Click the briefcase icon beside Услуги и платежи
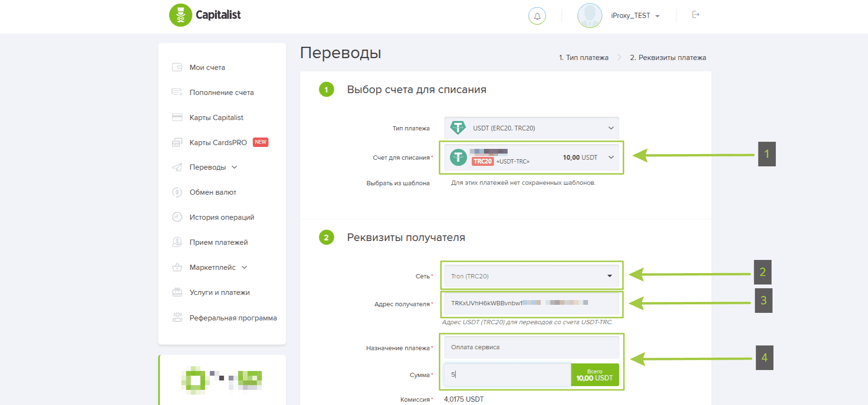Screen dimensions: 868x405 [x=177, y=292]
